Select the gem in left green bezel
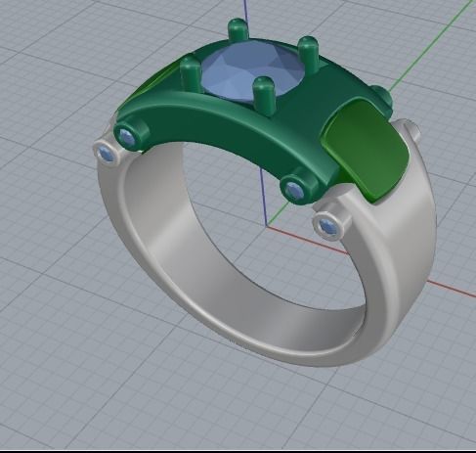This screenshot has height=453, width=476. 126,136
